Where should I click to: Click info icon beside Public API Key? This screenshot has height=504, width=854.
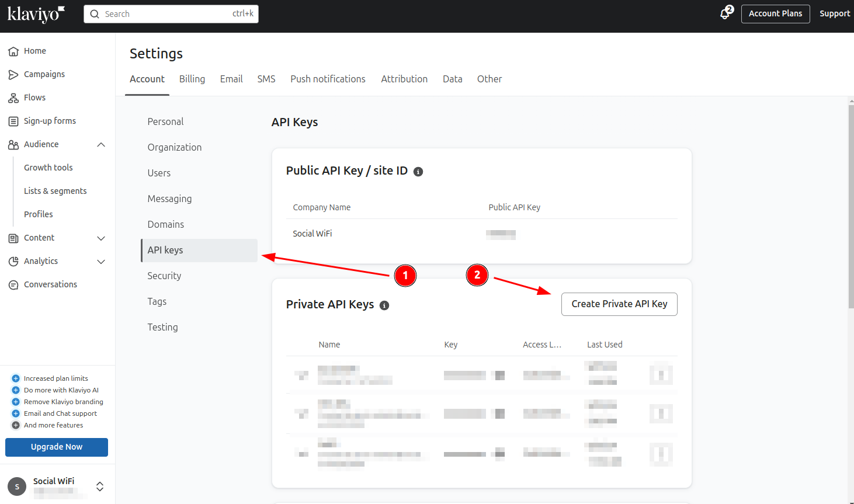418,172
